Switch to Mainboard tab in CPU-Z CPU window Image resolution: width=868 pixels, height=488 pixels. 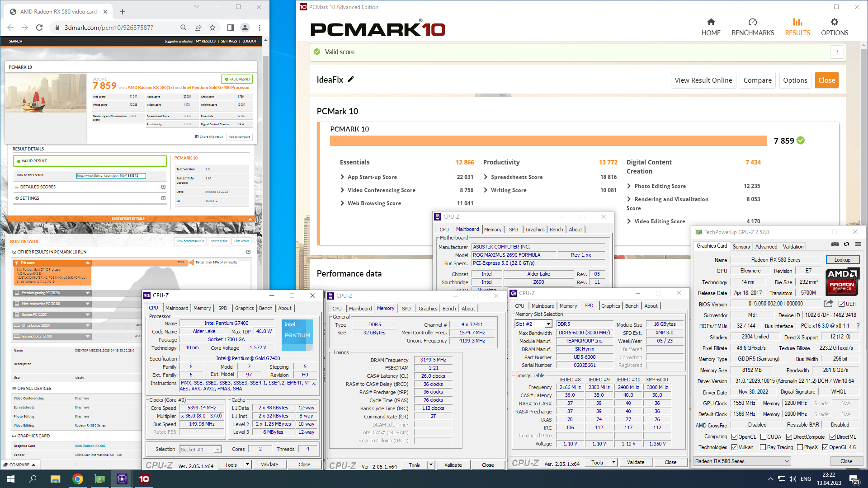(177, 308)
